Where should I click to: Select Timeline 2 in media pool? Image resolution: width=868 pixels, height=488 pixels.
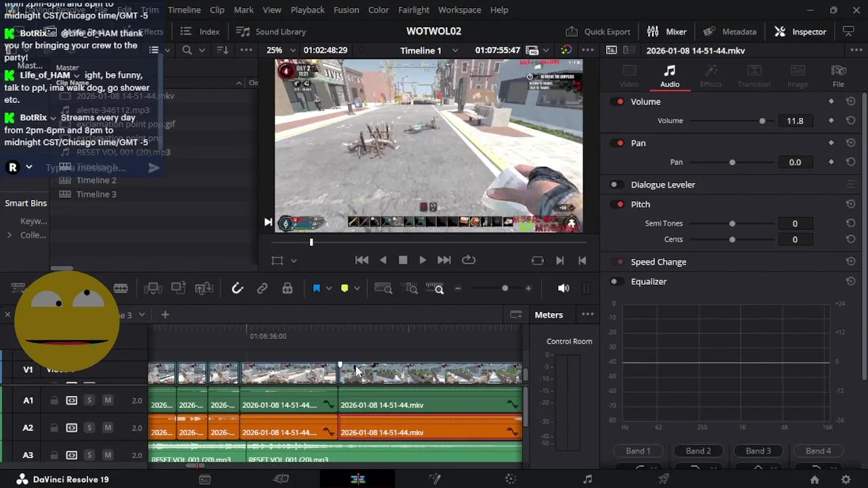(96, 180)
